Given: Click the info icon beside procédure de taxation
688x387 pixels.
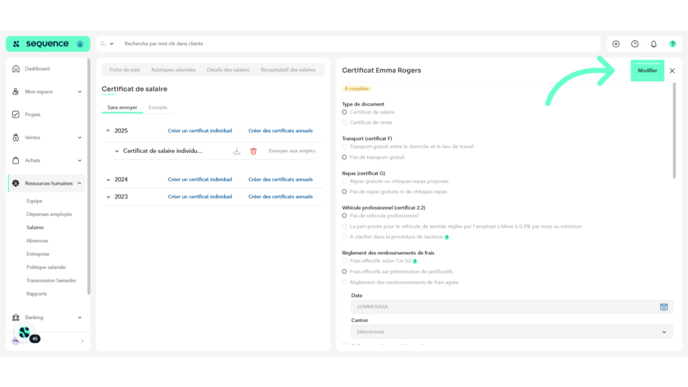Looking at the screenshot, I should coord(447,237).
